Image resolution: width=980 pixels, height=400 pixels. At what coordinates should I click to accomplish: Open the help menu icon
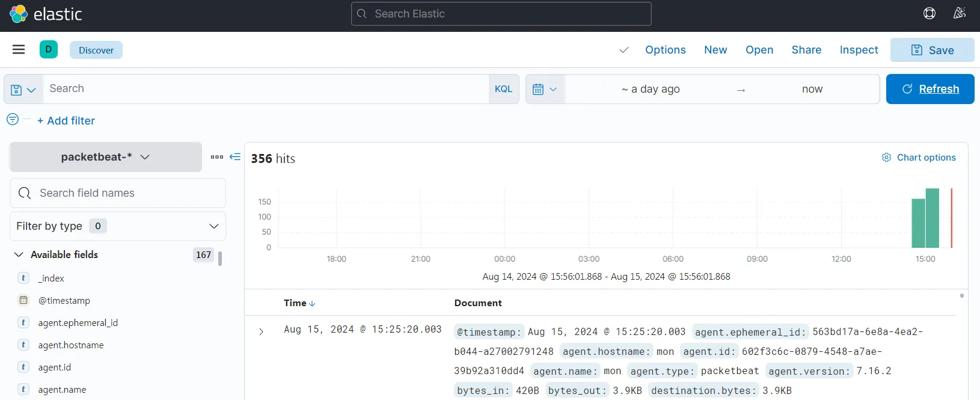[929, 13]
